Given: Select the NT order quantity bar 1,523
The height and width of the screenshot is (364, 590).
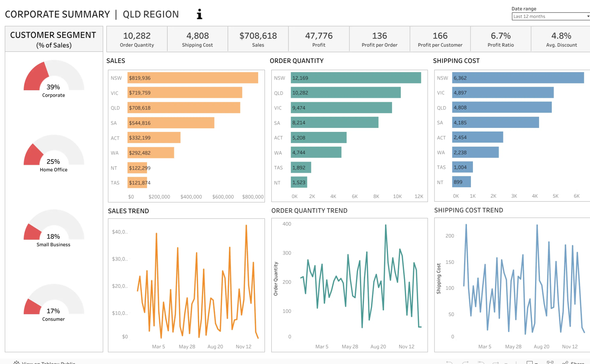Looking at the screenshot, I should point(299,182).
